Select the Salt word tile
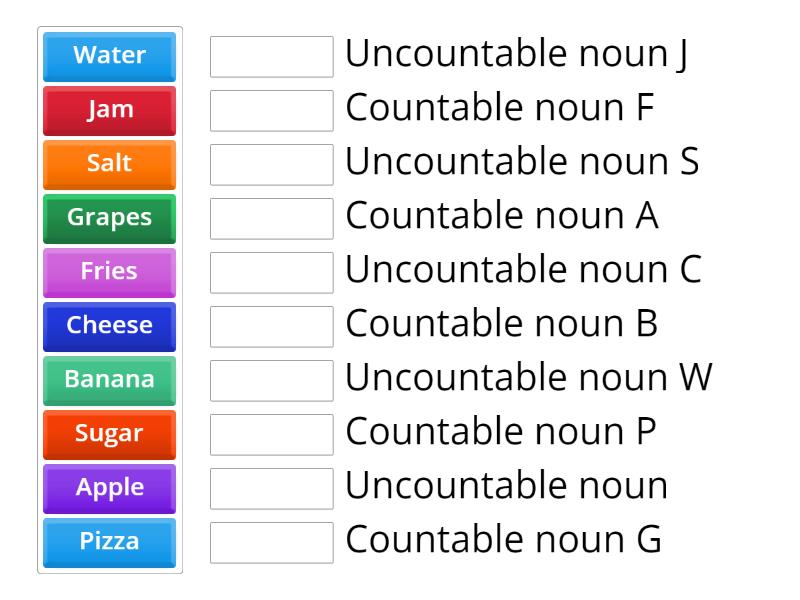Image resolution: width=800 pixels, height=600 pixels. (108, 164)
